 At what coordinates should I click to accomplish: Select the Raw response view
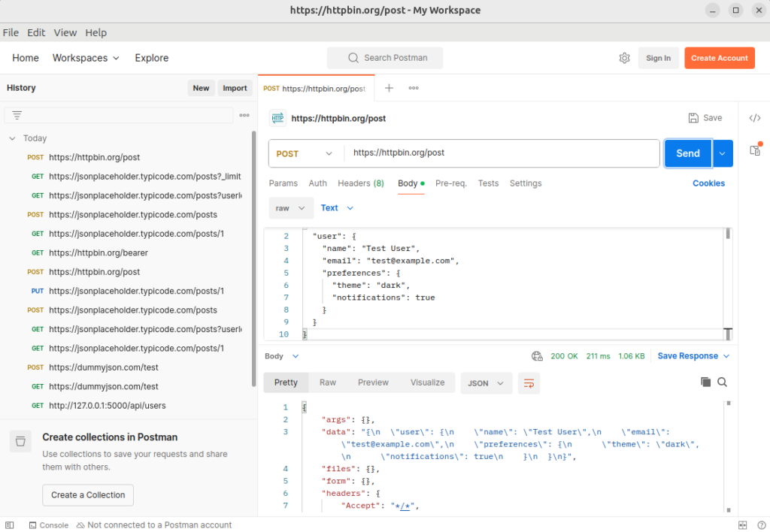click(328, 382)
